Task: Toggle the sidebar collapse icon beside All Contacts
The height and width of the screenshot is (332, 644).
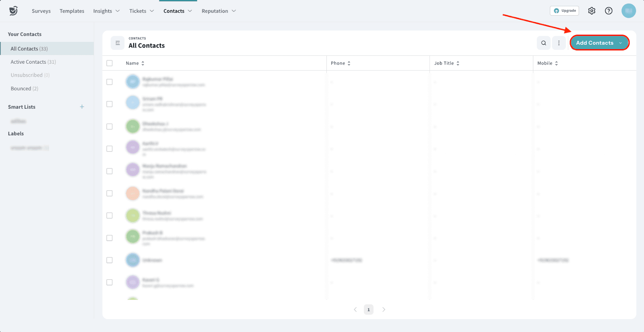Action: 118,43
